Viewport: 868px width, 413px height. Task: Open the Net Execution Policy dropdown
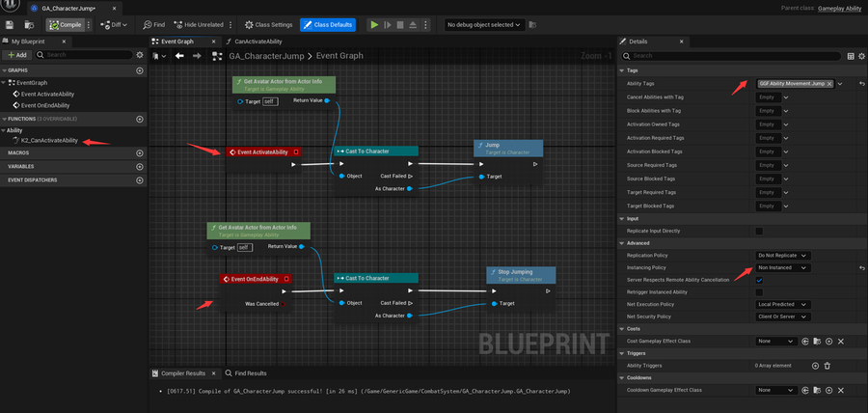[783, 305]
